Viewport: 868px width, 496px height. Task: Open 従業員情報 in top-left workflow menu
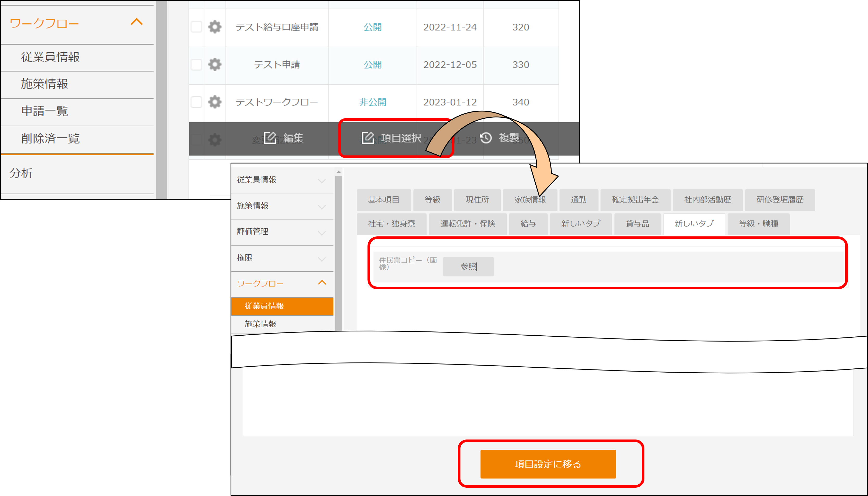point(50,57)
